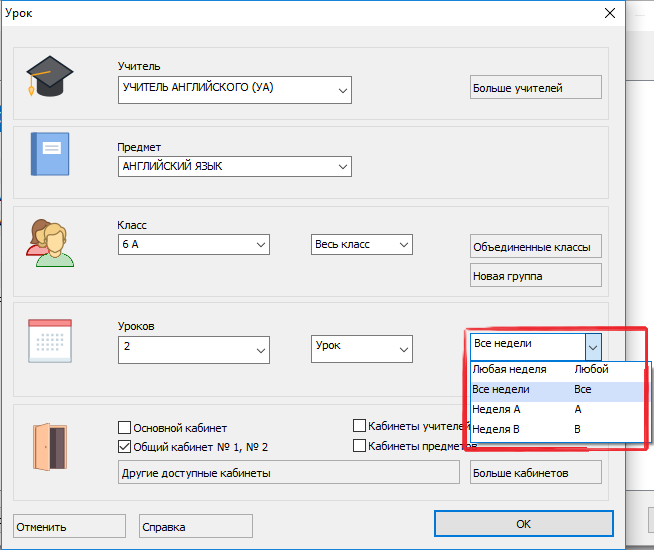Click the lessons calendar icon
The image size is (654, 550).
(49, 342)
